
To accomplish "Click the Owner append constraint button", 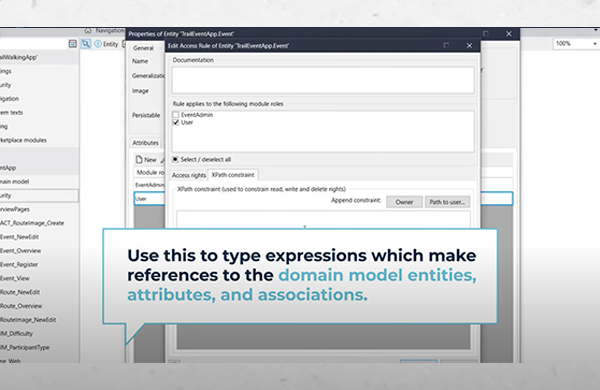I will pos(404,202).
